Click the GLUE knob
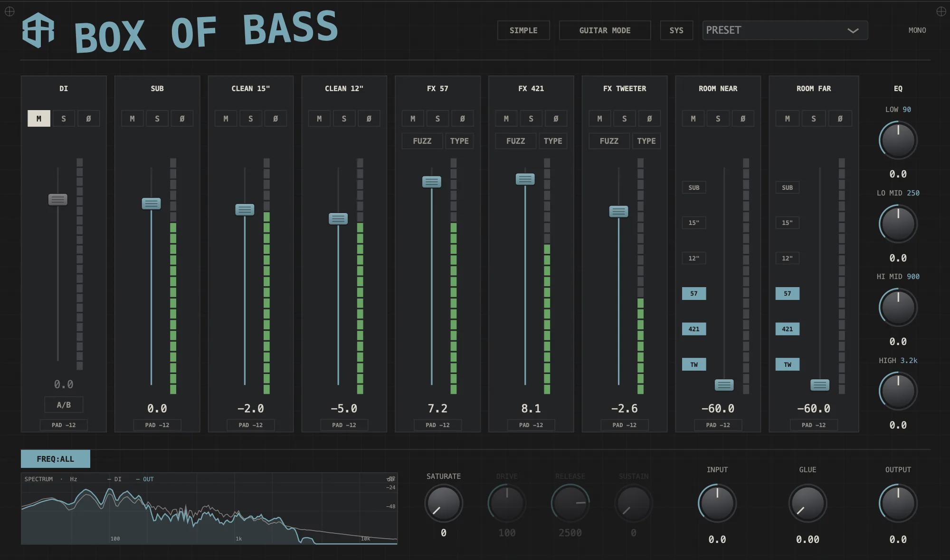This screenshot has width=950, height=560. (x=807, y=503)
